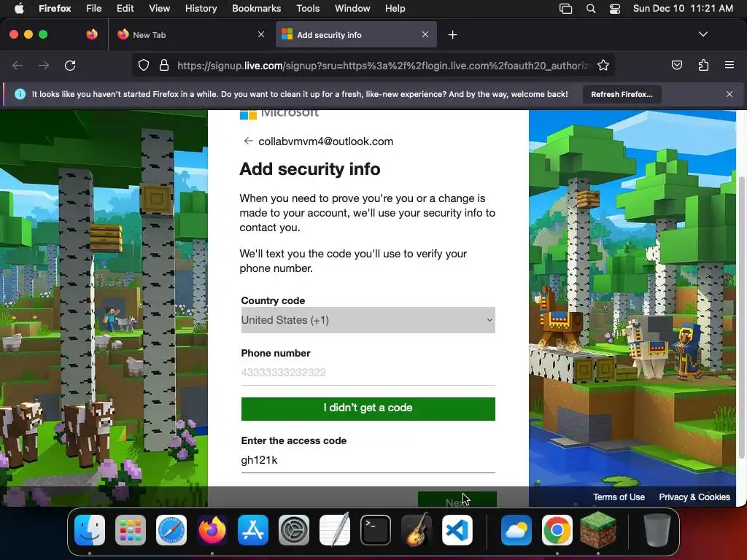Open the Bookmarks menu
Viewport: 747px width, 560px height.
point(256,9)
